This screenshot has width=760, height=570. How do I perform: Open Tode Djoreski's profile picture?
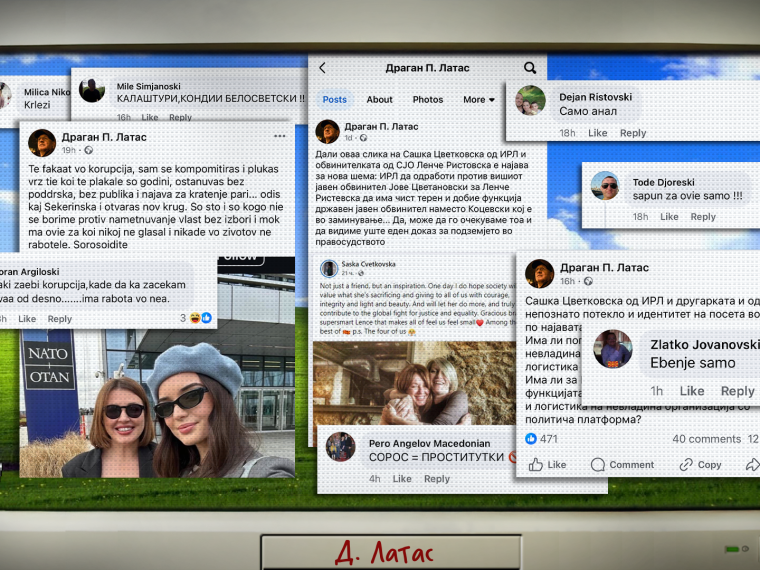tap(605, 186)
